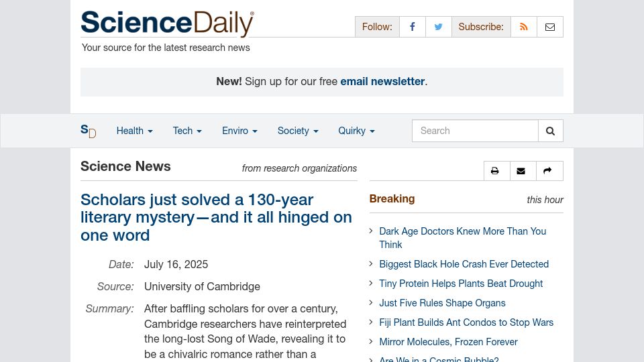Click the source text 'University of Cambridge'
This screenshot has height=362, width=644.
tap(202, 286)
